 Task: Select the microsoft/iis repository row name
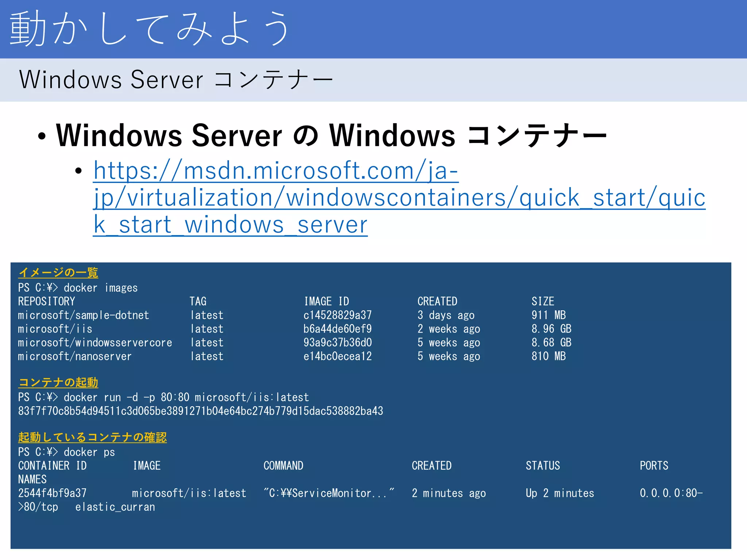(55, 329)
